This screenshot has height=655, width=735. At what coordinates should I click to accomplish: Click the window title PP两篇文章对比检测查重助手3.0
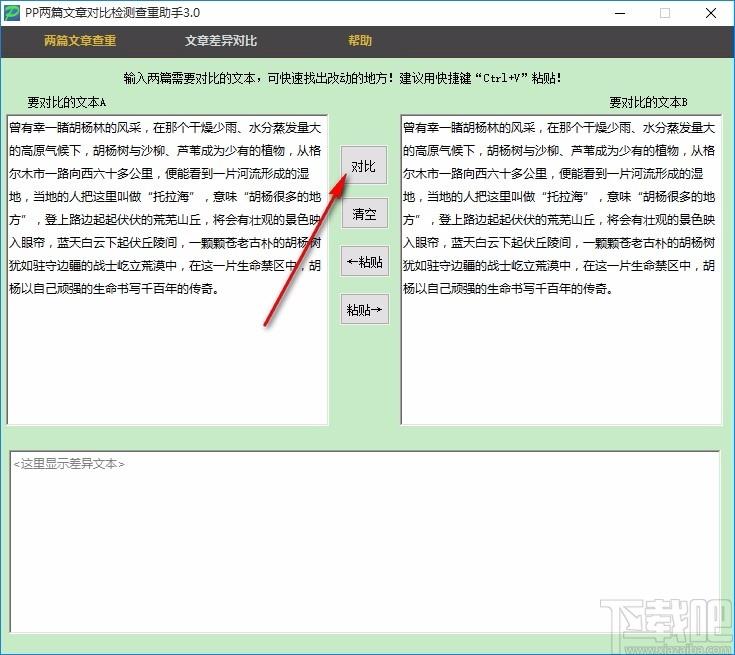point(112,13)
